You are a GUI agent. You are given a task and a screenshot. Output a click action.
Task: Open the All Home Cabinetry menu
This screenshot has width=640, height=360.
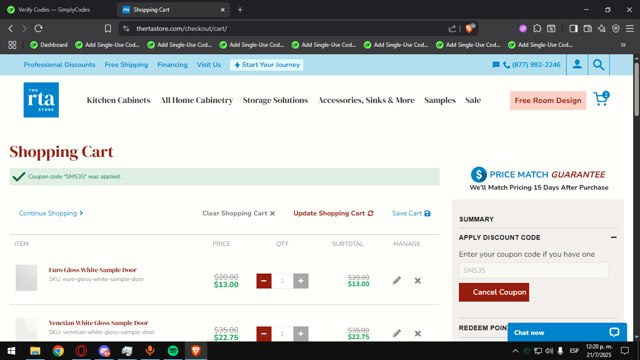(196, 100)
